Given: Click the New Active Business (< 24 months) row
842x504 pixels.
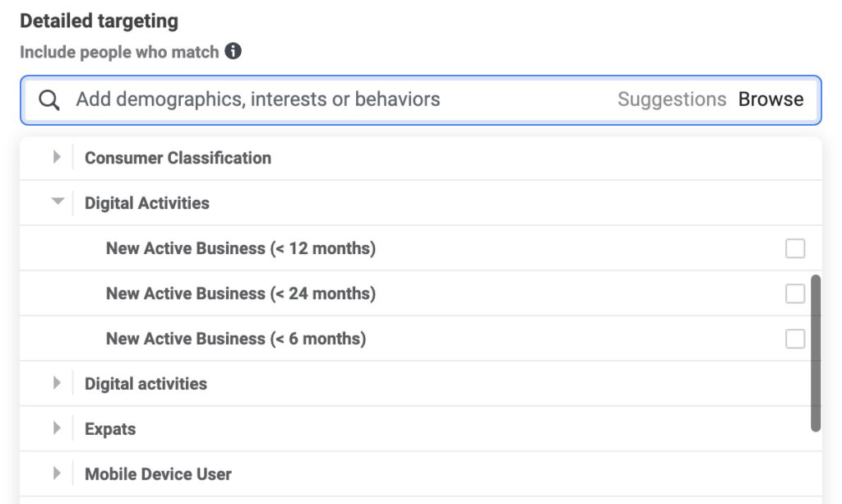Looking at the screenshot, I should [x=240, y=293].
